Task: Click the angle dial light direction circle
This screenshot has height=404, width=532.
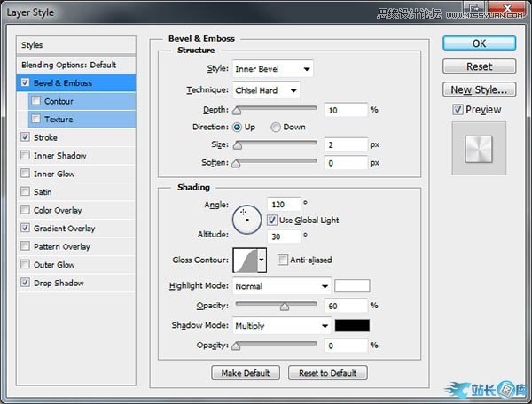Action: point(246,219)
